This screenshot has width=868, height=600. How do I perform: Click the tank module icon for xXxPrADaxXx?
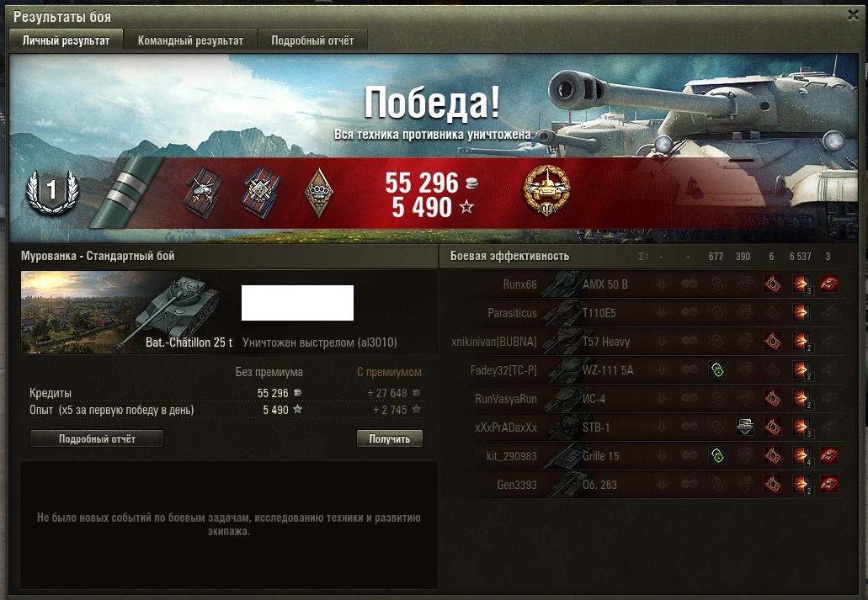point(745,427)
